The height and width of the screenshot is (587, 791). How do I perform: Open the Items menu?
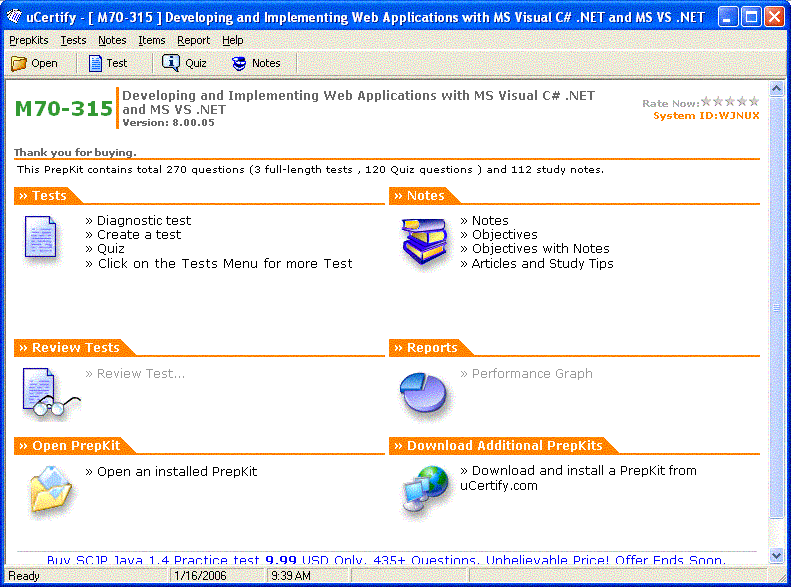coord(152,40)
